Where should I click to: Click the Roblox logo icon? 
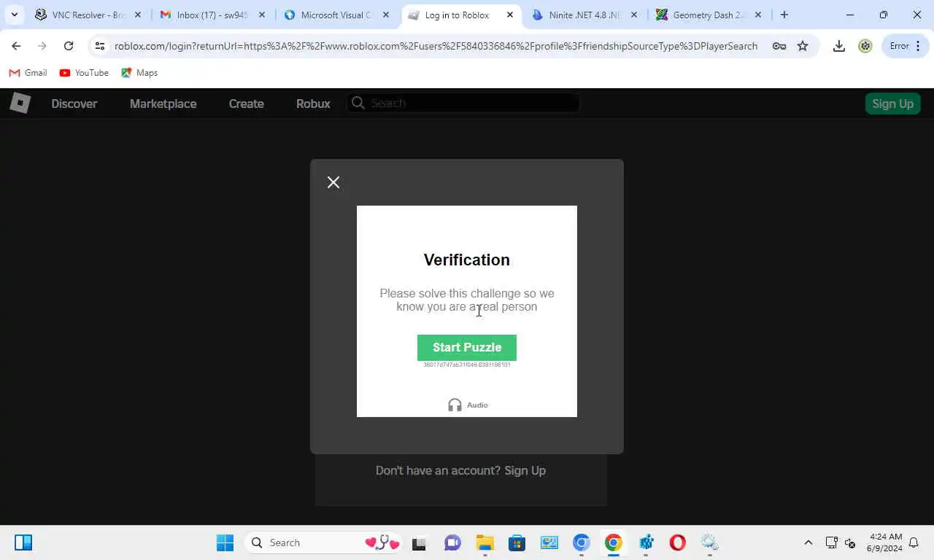point(20,104)
